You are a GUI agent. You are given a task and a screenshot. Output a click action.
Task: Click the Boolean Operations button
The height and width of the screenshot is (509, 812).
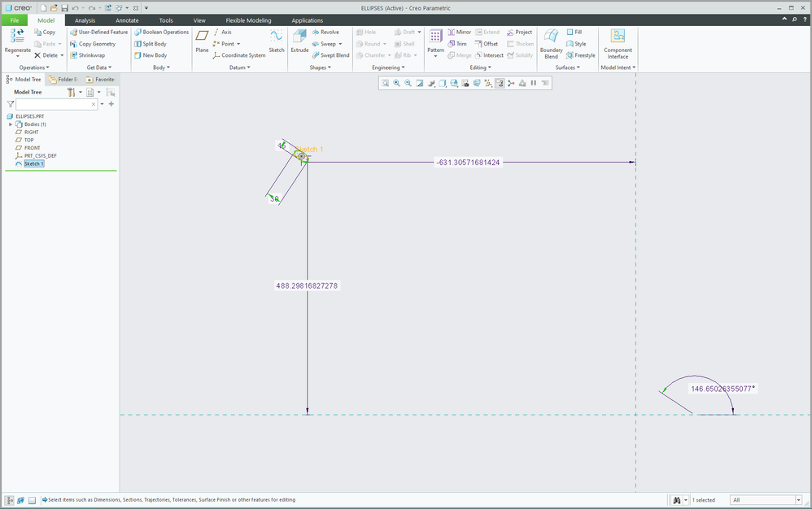(x=161, y=33)
